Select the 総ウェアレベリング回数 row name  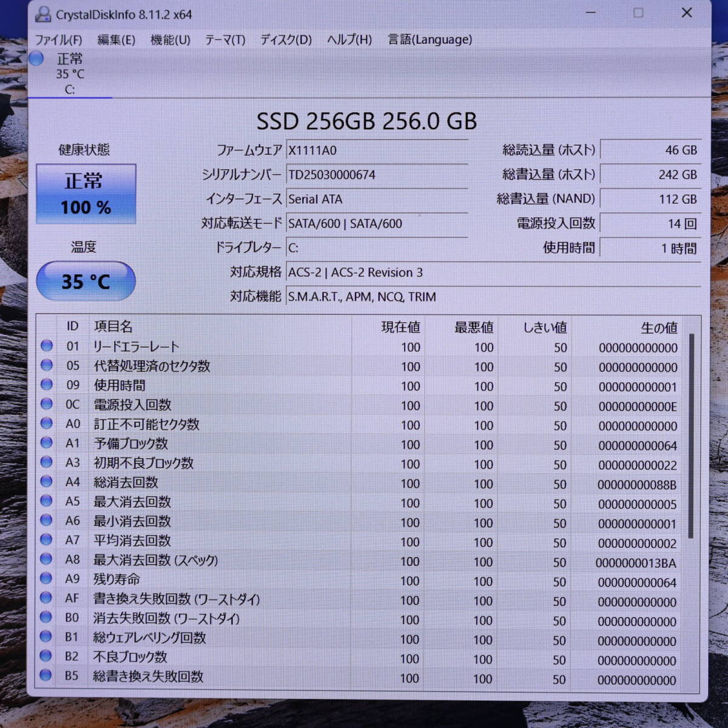[149, 638]
